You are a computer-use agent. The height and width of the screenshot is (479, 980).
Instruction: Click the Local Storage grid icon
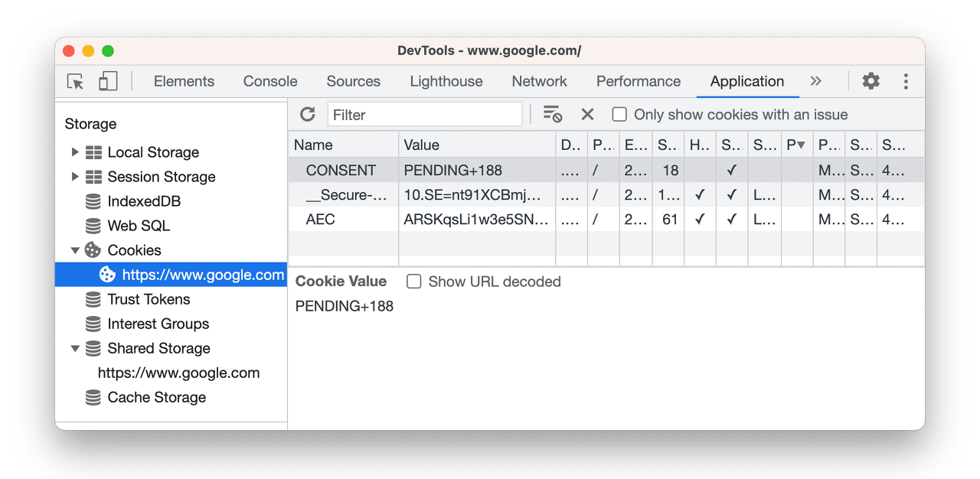pos(94,152)
